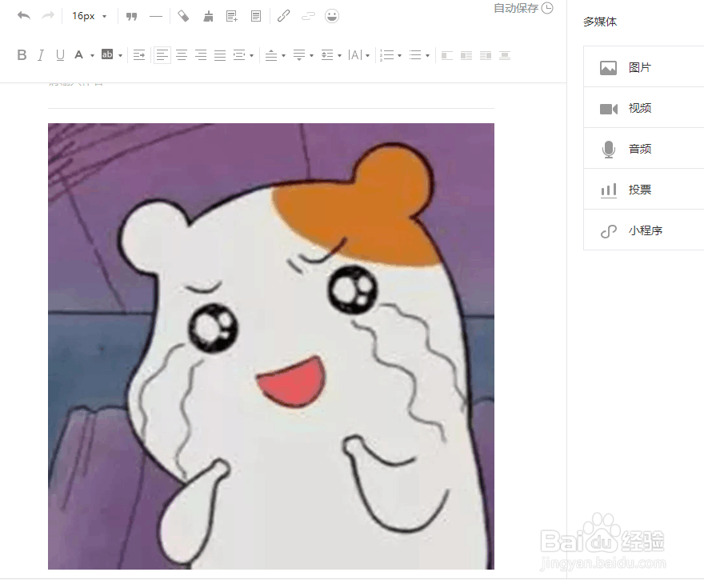Expand spacing-after-paragraph dropdown arrow
This screenshot has width=704, height=588.
coord(311,56)
